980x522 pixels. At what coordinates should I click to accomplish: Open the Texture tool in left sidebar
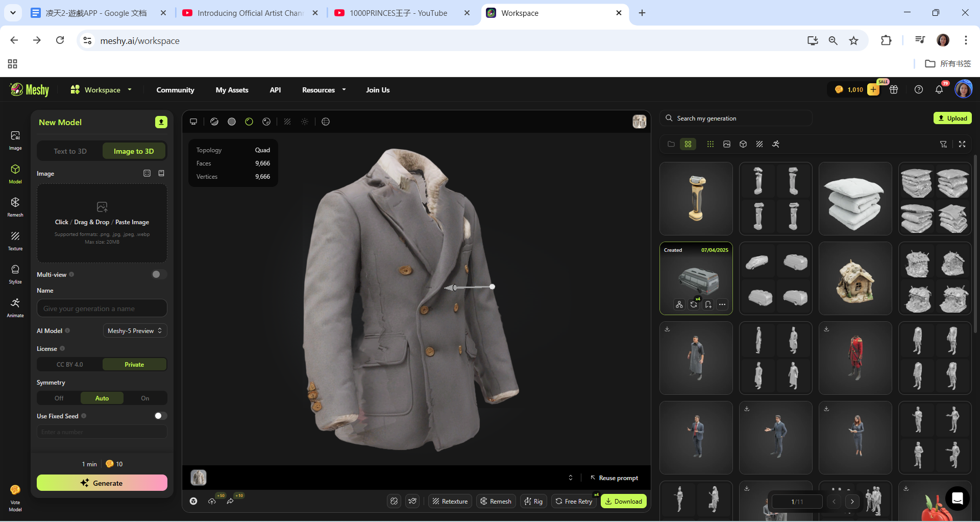click(15, 240)
